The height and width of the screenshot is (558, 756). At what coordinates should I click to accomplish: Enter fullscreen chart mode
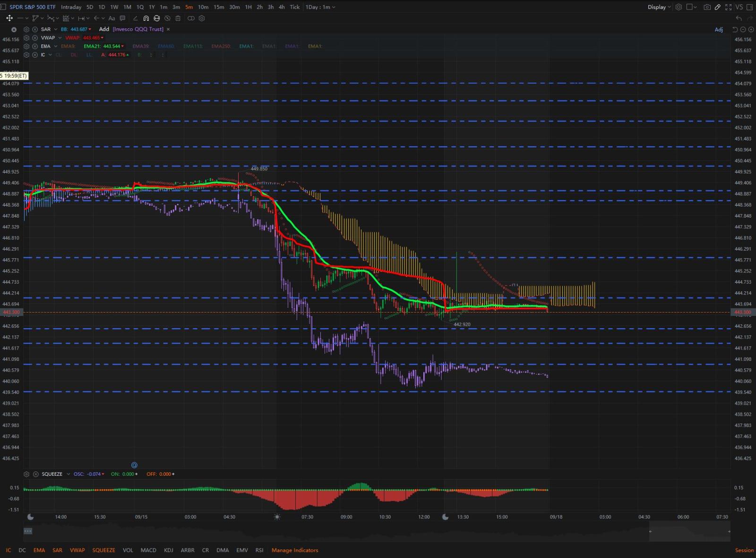[x=728, y=7]
